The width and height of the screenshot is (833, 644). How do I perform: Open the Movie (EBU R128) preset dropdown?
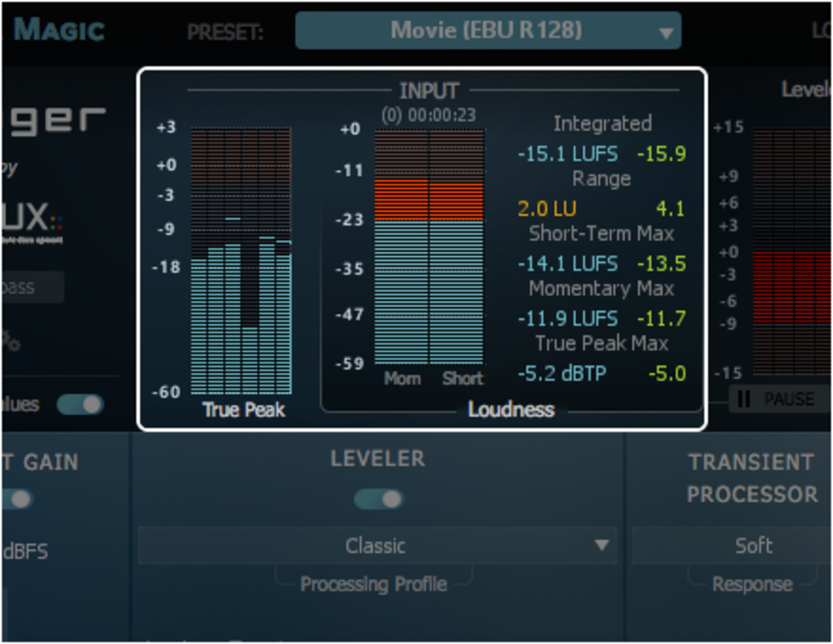tap(487, 30)
